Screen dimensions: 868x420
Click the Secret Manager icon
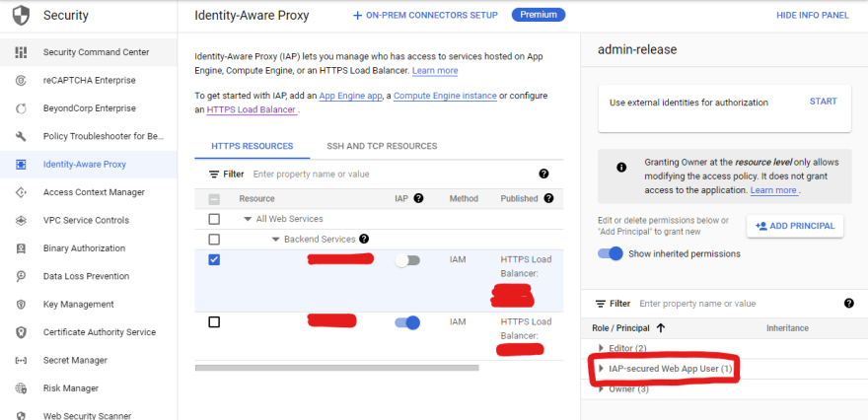[21, 360]
